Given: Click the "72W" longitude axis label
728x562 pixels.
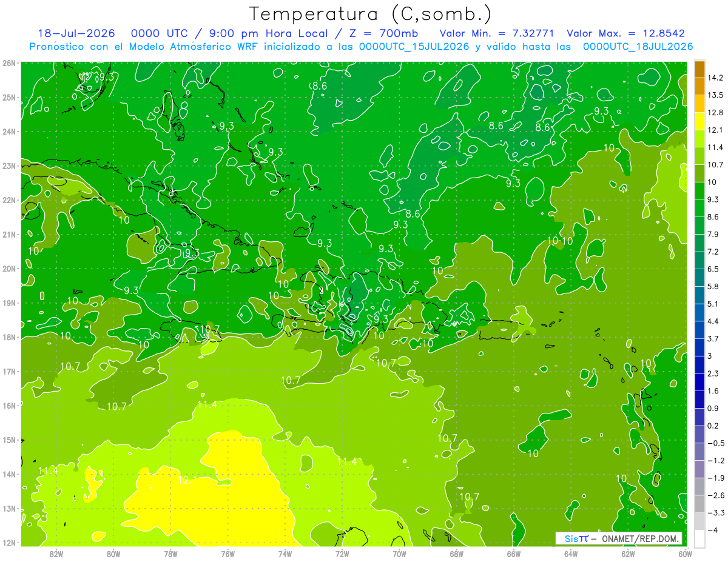Looking at the screenshot, I should pos(342,554).
